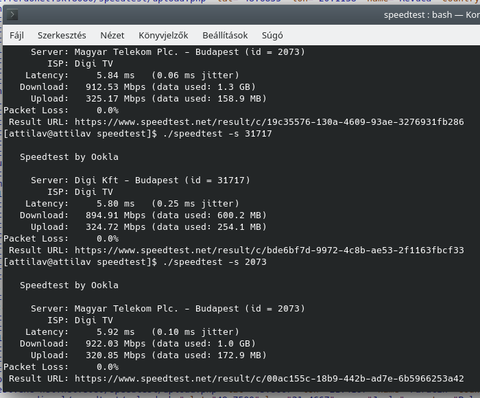Click the terminal prompt icon in title bar

tap(12, 15)
